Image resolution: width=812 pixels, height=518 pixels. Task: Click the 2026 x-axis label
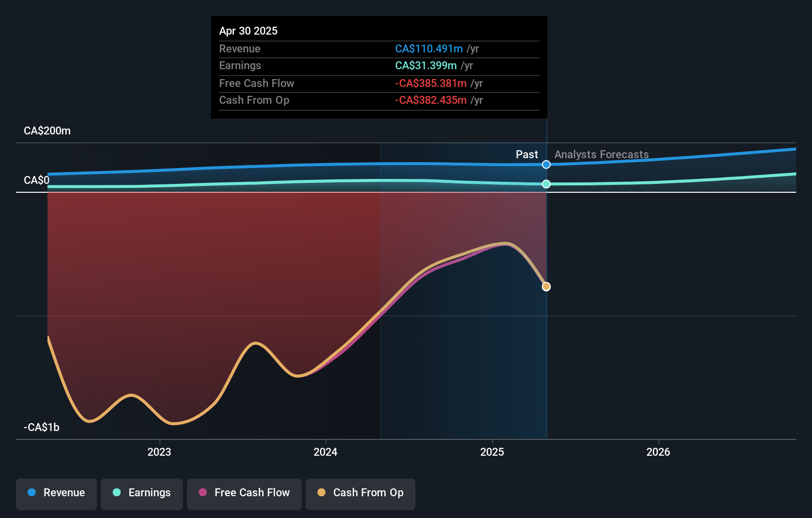point(658,452)
